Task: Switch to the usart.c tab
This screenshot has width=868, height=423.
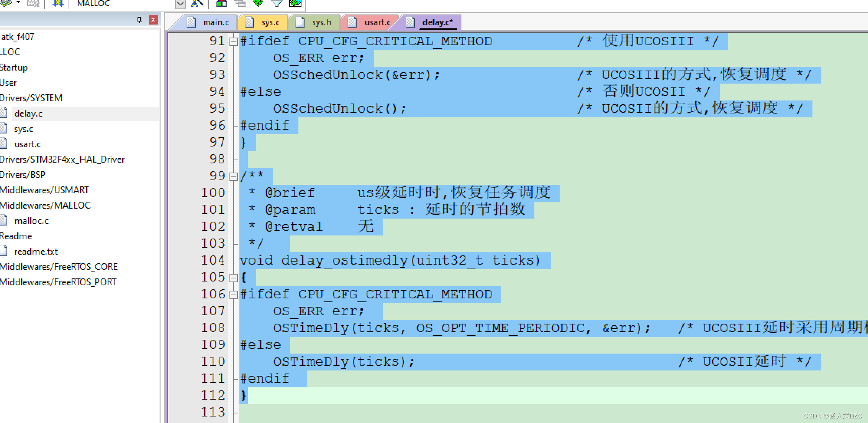Action: pos(377,22)
